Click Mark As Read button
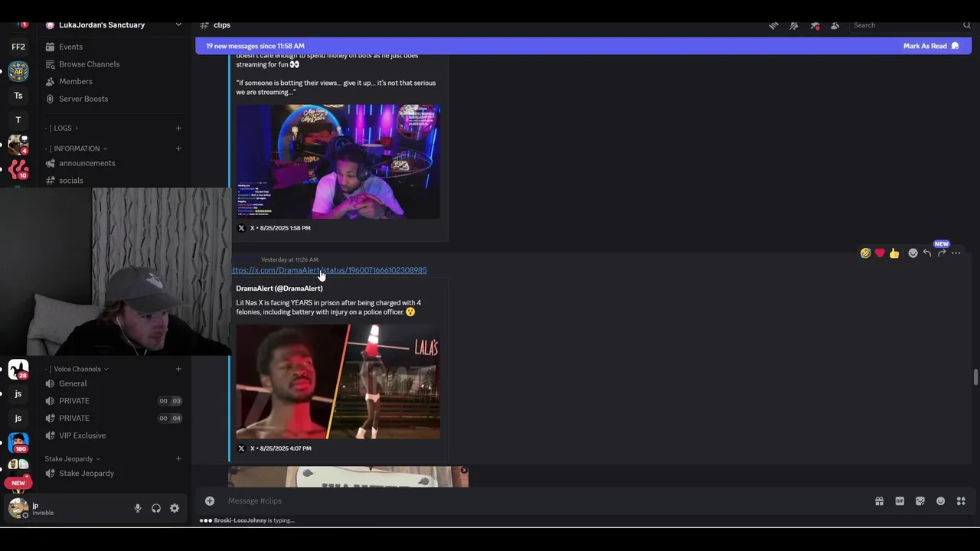This screenshot has height=551, width=980. pyautogui.click(x=931, y=46)
